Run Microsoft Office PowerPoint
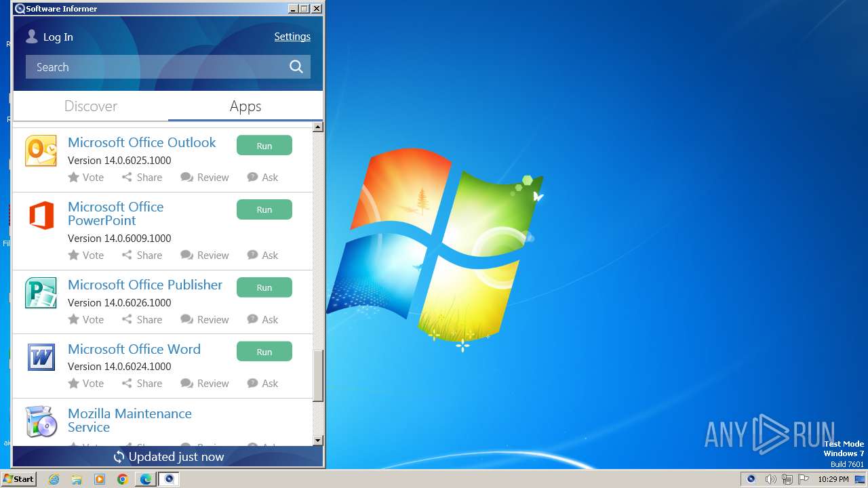The image size is (868, 488). click(x=264, y=209)
